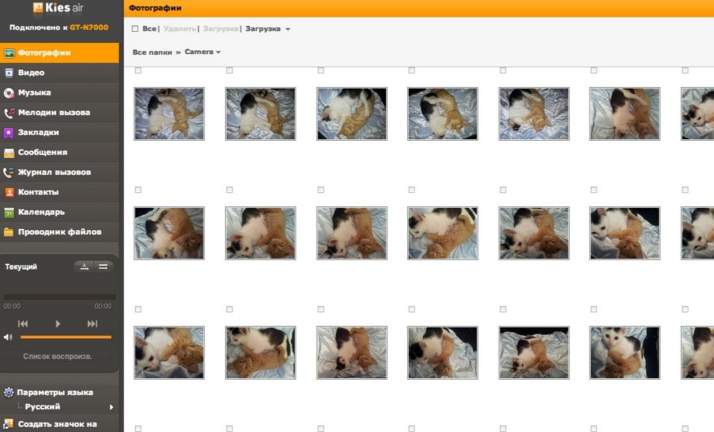Viewport: 714px width, 432px height.
Task: Click the Создать значок shortcut icon
Action: tap(9, 424)
